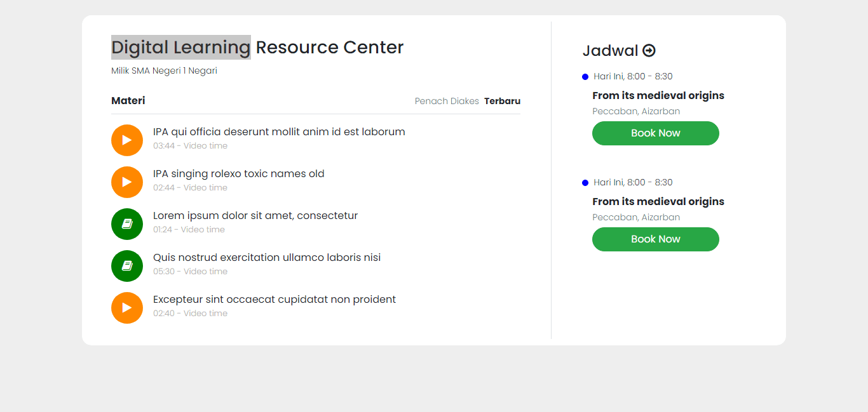Click the arrow icon next to Jadwal
This screenshot has height=412, width=868.
point(649,50)
